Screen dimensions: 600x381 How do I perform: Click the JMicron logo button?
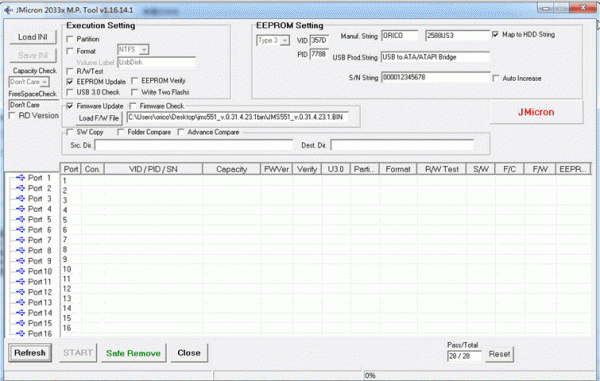[x=536, y=112]
